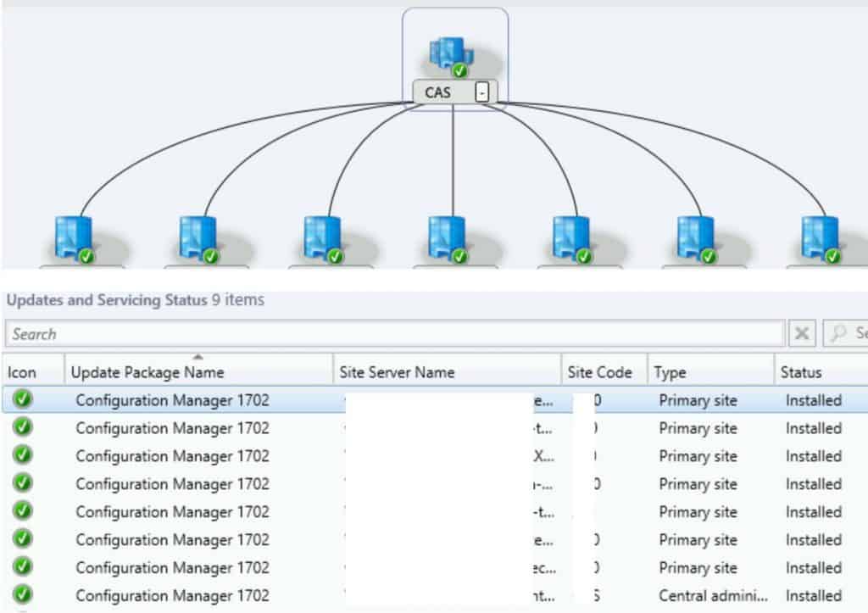This screenshot has width=868, height=613.
Task: Select Configuration Manager 1702 in Central admini... row
Action: pos(173,596)
